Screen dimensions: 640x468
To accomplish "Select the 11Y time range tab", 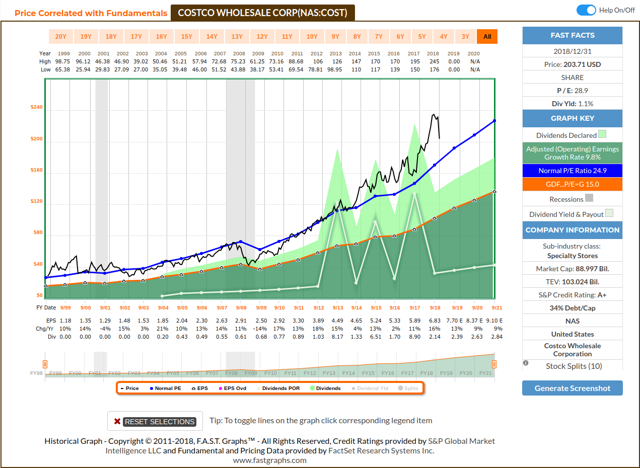I will click(x=287, y=36).
